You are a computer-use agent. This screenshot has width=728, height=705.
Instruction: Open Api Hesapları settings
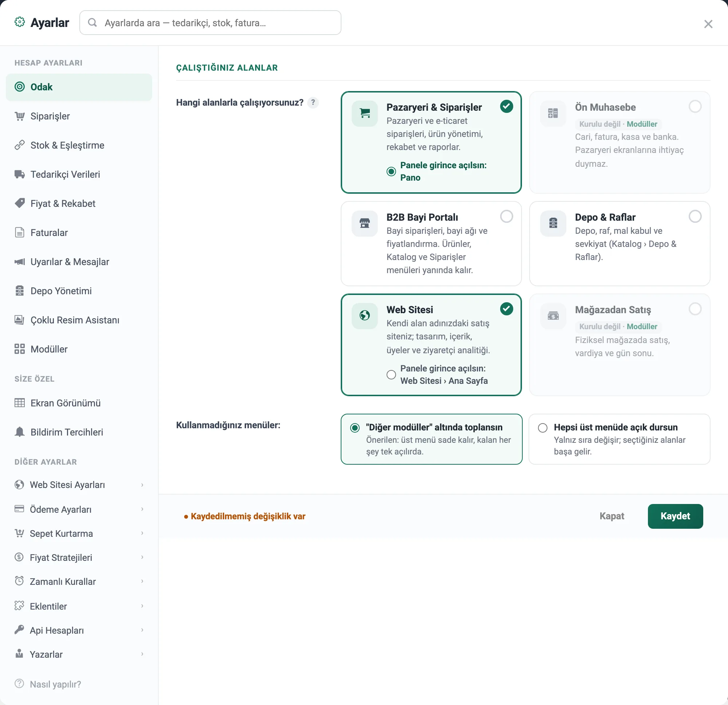click(x=79, y=630)
